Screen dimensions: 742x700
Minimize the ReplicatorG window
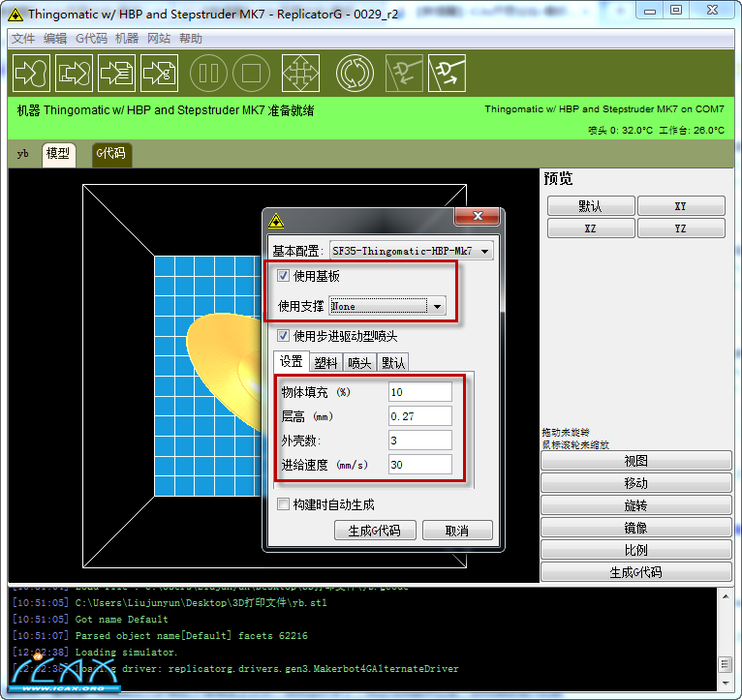[x=650, y=11]
